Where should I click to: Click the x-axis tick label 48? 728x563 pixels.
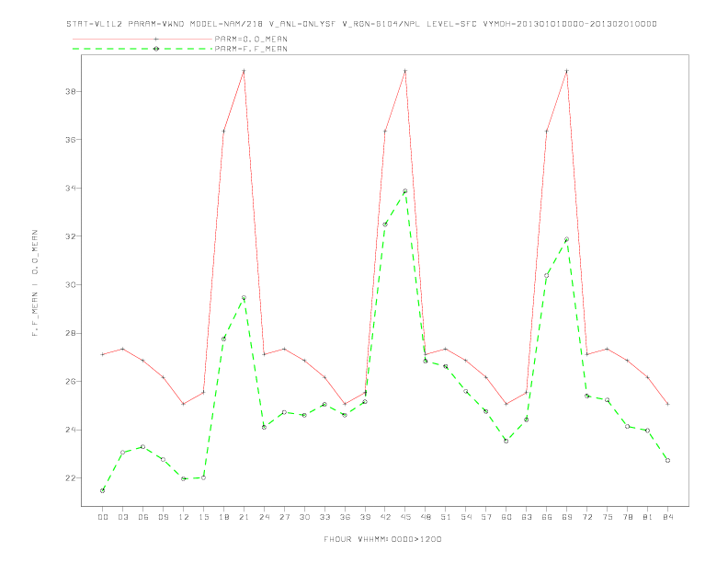(426, 517)
